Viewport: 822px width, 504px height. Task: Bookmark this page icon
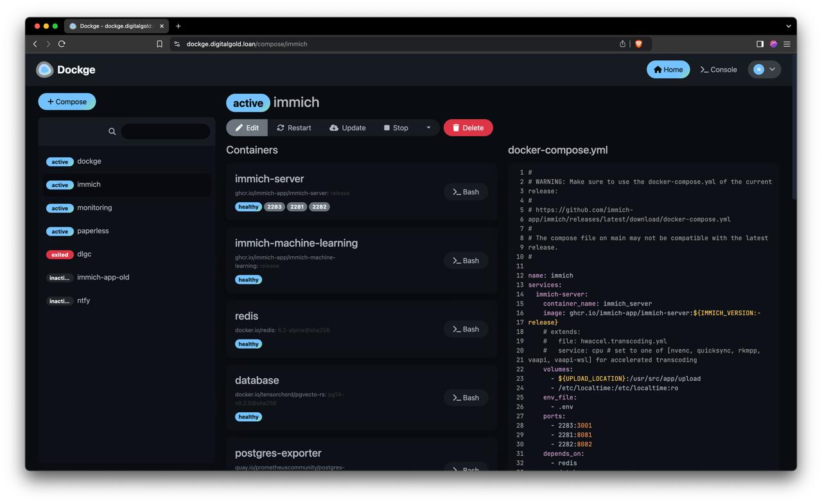pos(159,44)
